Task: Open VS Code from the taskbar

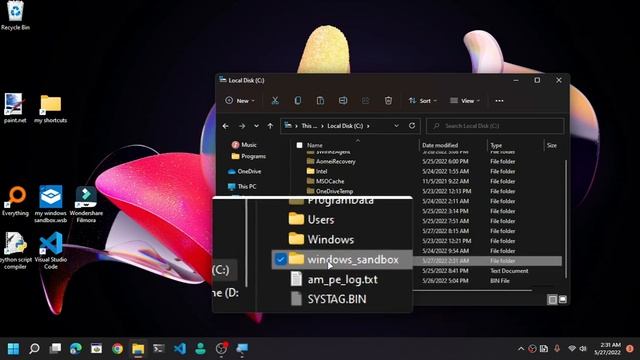Action: click(x=180, y=349)
